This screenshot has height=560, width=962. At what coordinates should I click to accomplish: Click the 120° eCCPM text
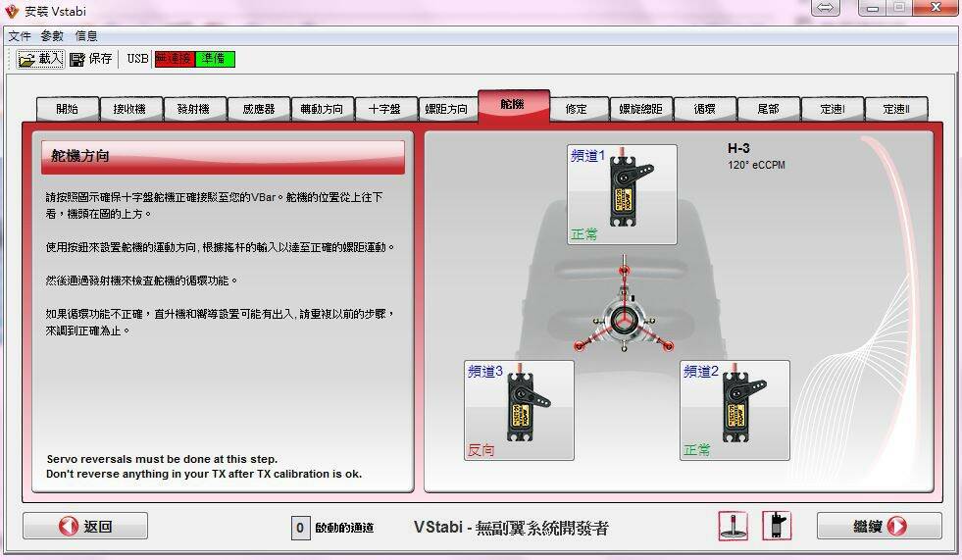[756, 165]
